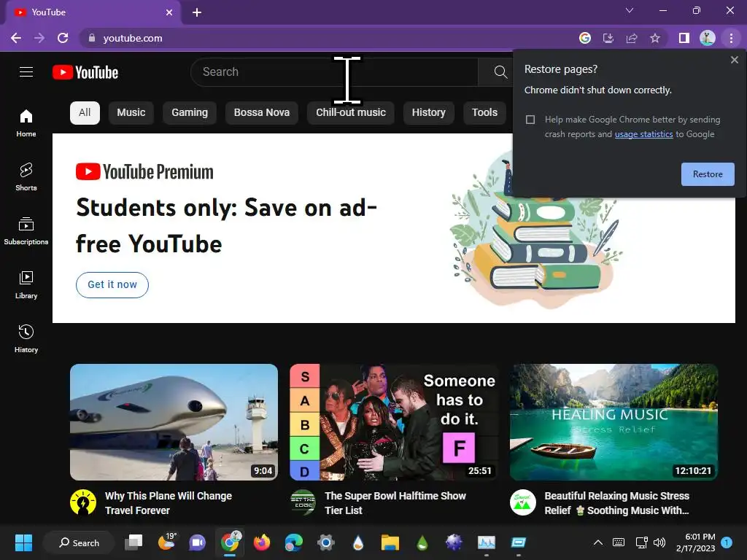Open 'Why This Plane Will Change Travel Forever' title
747x560 pixels.
(x=169, y=503)
